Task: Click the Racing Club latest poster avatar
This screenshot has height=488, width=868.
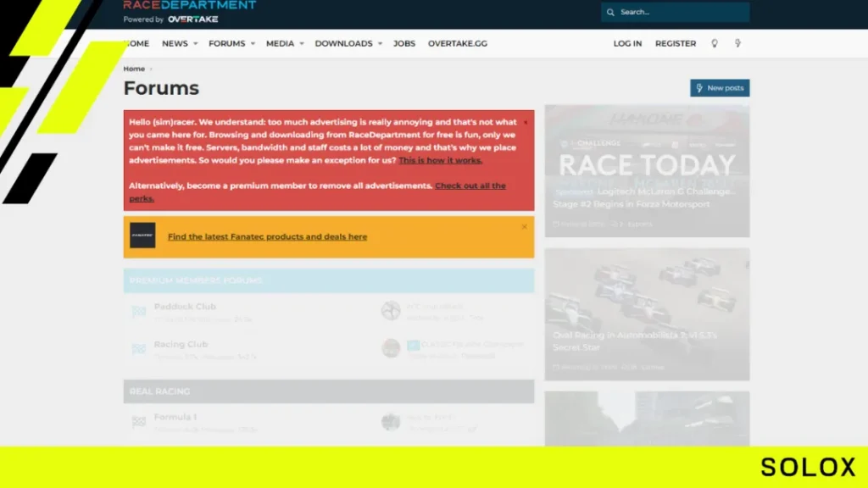Action: (391, 348)
